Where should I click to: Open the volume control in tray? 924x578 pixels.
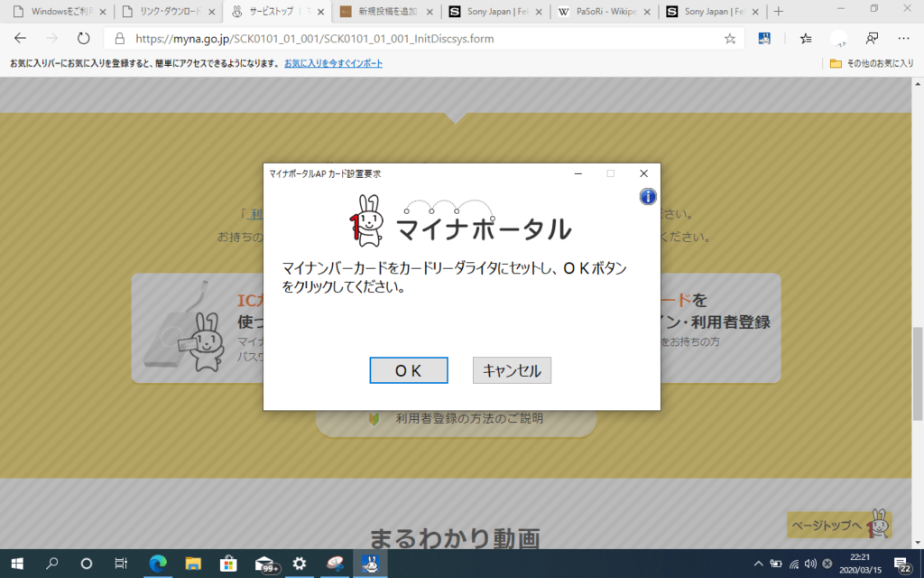pos(811,564)
